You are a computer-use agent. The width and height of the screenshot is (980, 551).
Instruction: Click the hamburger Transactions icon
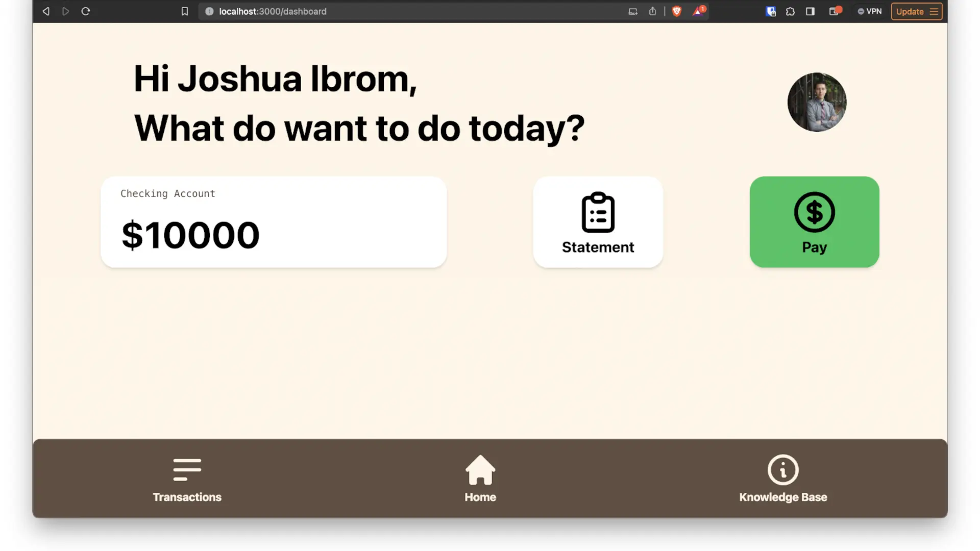tap(187, 469)
